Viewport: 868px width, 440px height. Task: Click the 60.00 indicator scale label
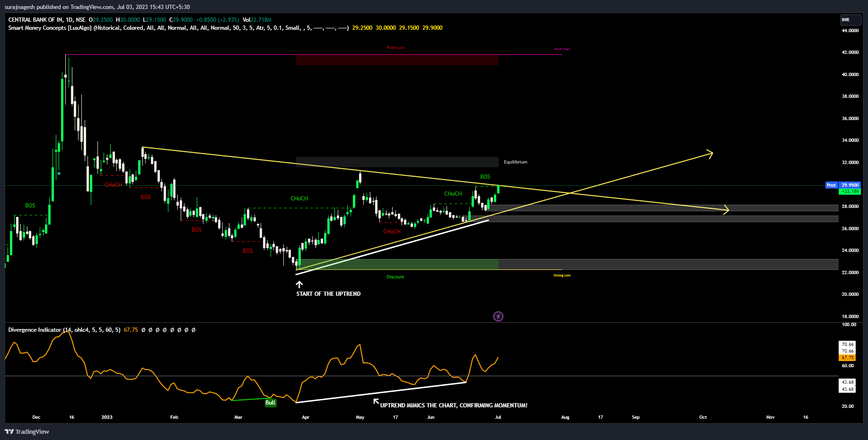pyautogui.click(x=848, y=366)
